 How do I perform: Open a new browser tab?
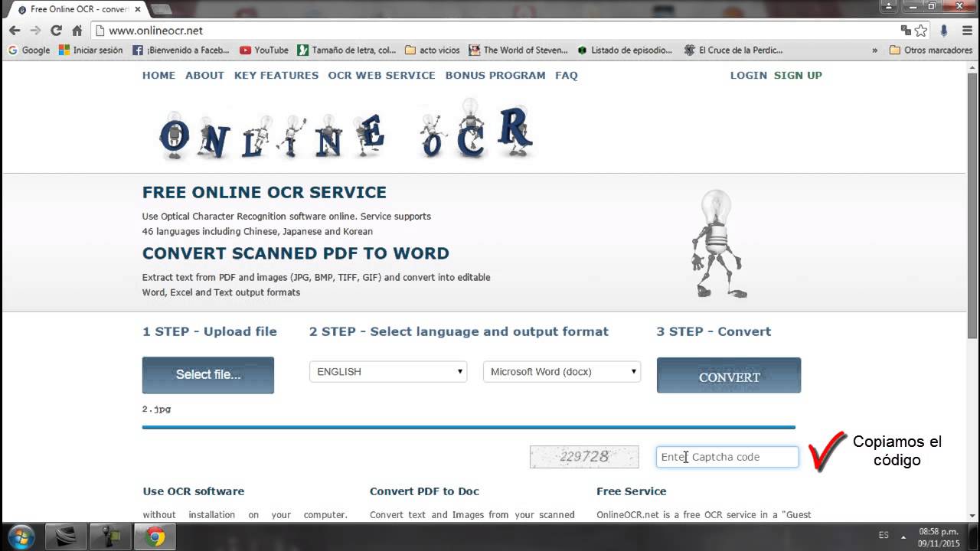click(161, 9)
